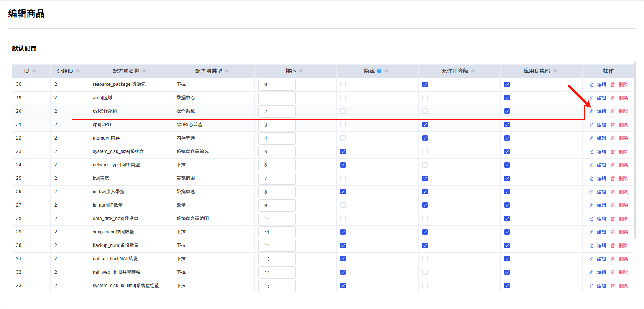Click the help question icon beside 隐藏 header
Screen dimensions: 644x309
point(379,71)
